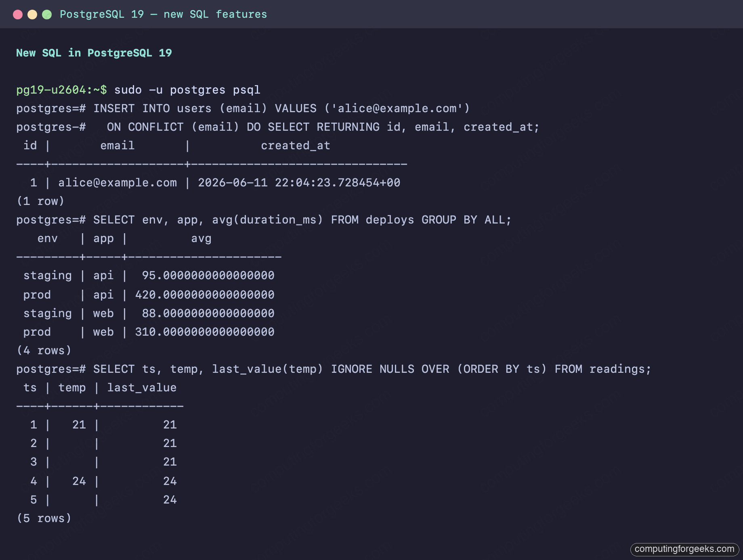Screen dimensions: 743x560
Task: Click the 'alice@example.com' cell in the result row
Action: click(118, 183)
